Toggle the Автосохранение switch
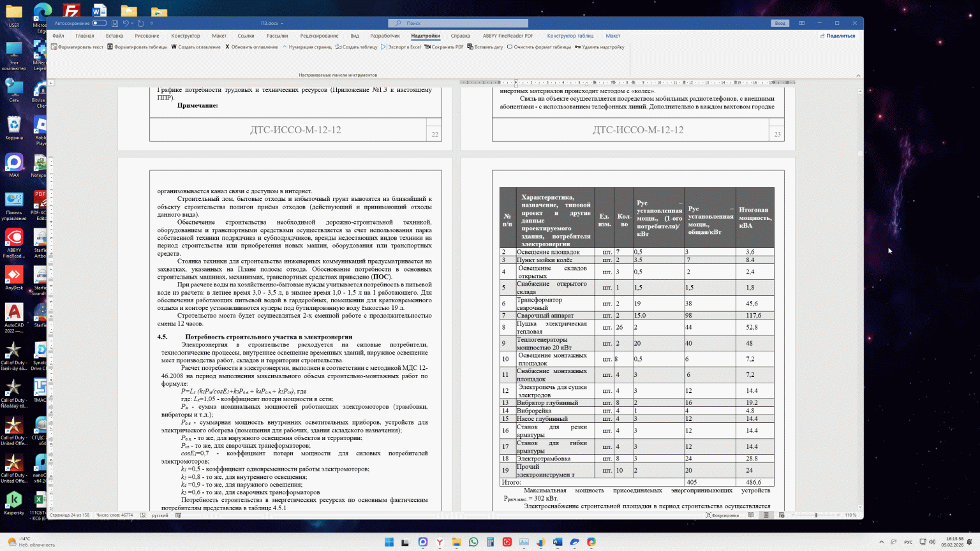The height and width of the screenshot is (551, 980). [x=100, y=24]
